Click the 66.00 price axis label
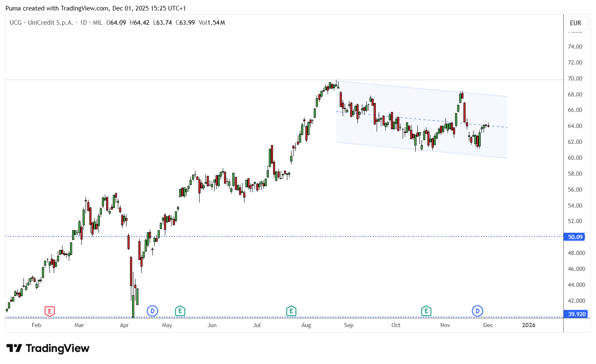This screenshot has height=364, width=596. (x=575, y=110)
